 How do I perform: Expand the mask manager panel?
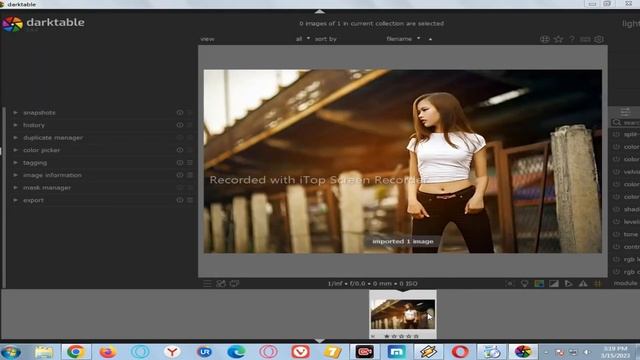pos(16,188)
